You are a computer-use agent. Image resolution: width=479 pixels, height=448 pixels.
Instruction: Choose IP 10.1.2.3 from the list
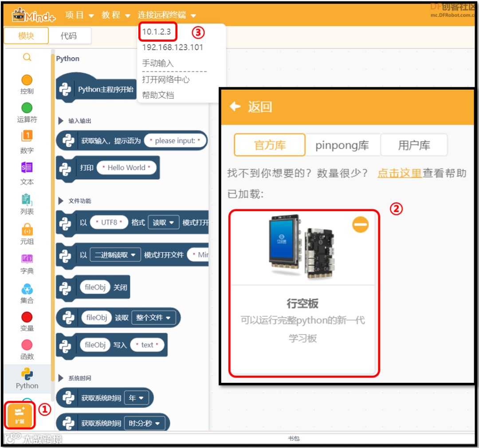click(157, 31)
